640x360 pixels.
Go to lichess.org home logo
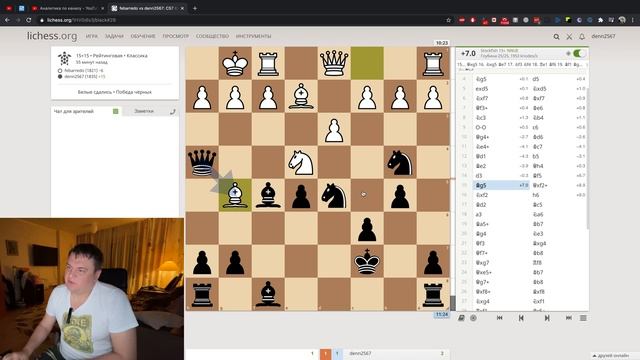pyautogui.click(x=52, y=36)
